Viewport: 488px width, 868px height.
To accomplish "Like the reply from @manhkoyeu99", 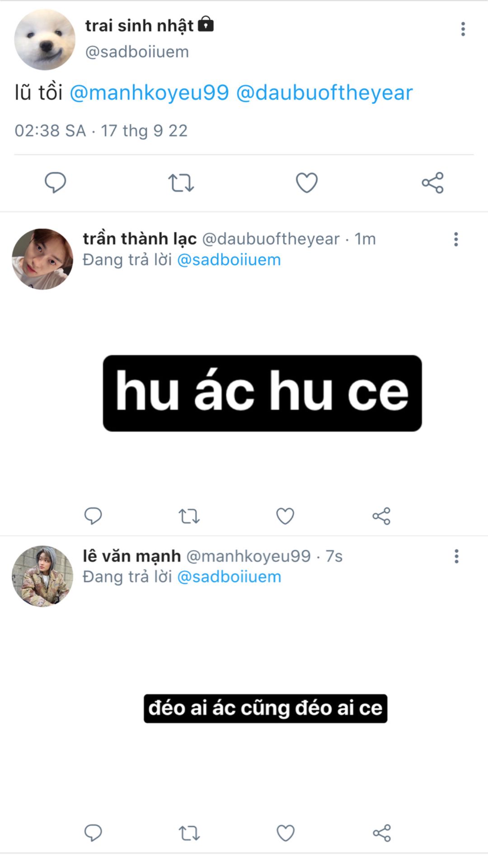I will click(285, 833).
